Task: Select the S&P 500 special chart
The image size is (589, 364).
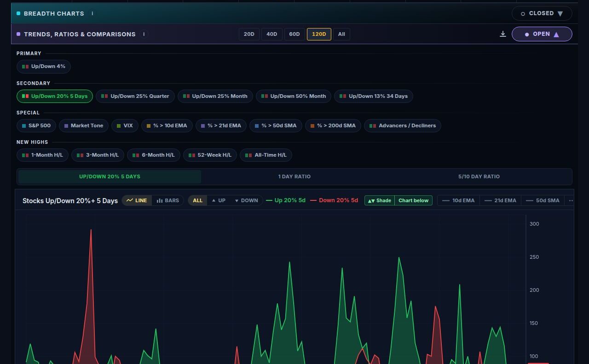Action: [x=36, y=125]
